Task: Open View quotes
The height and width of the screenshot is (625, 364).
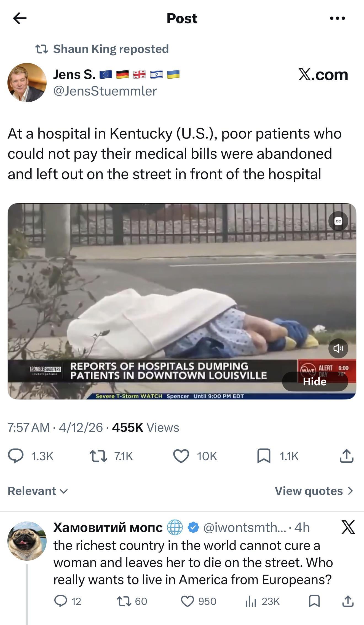Action: [314, 491]
